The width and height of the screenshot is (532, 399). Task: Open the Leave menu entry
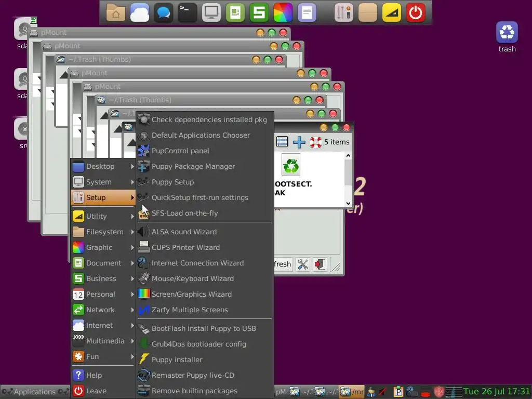(x=103, y=391)
